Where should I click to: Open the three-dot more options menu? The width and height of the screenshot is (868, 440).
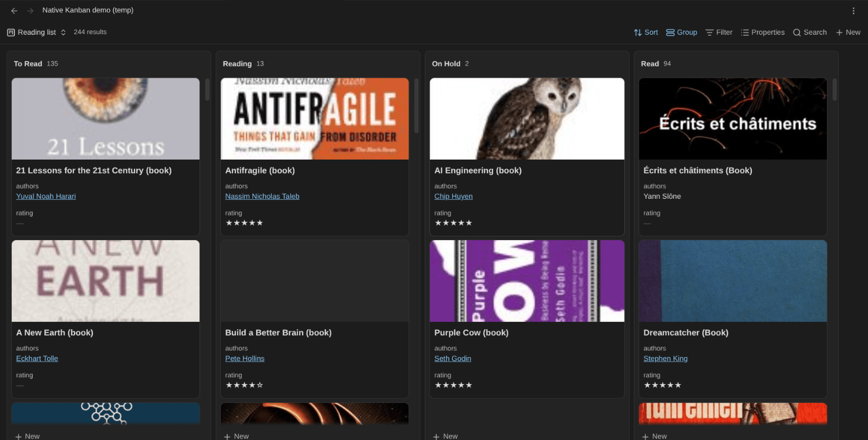(853, 11)
